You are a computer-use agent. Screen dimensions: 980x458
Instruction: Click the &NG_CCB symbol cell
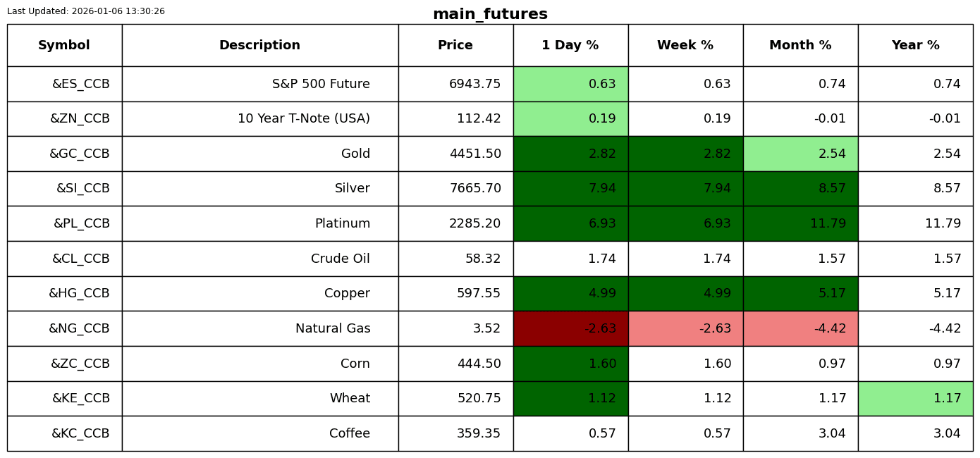pyautogui.click(x=64, y=328)
